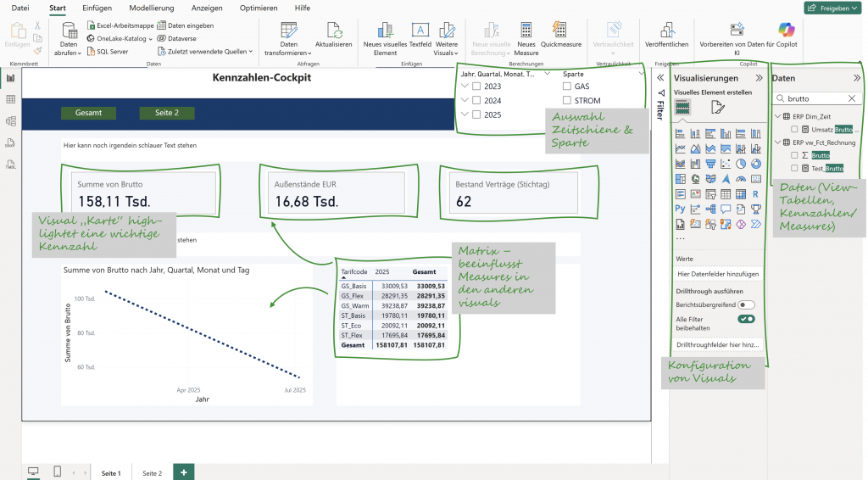
Task: Switch to the Seite 2 page tab
Action: (152, 472)
